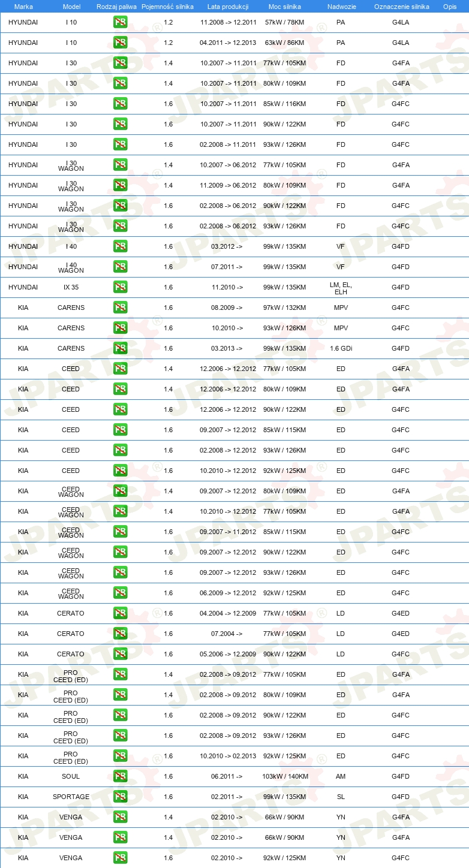Click the production years '11.2008 -> 12.2011'
The height and width of the screenshot is (868, 469).
tap(228, 22)
